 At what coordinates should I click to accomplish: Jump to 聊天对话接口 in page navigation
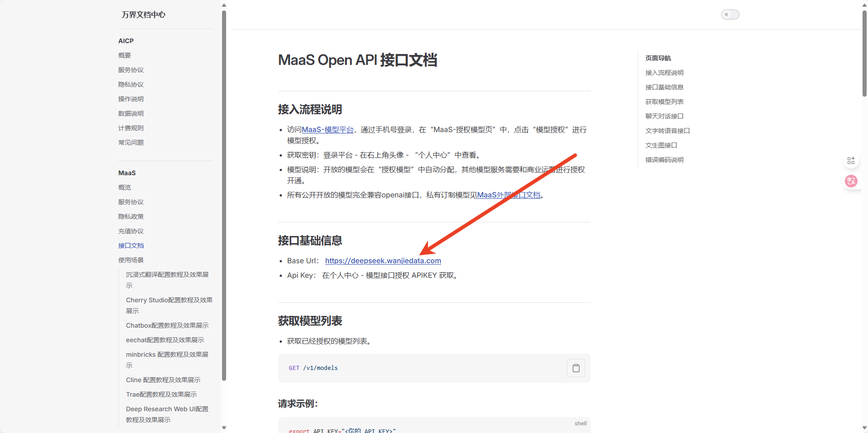tap(664, 116)
